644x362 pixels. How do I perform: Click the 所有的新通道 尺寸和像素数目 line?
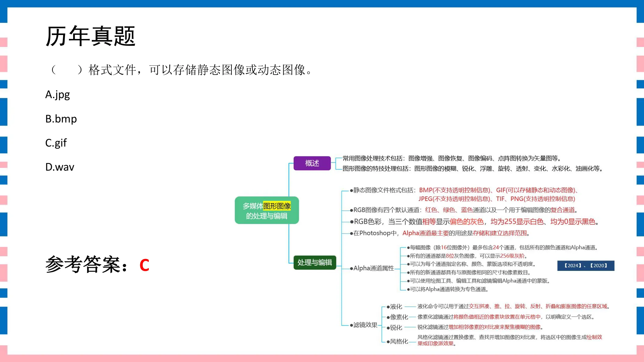[x=470, y=272]
